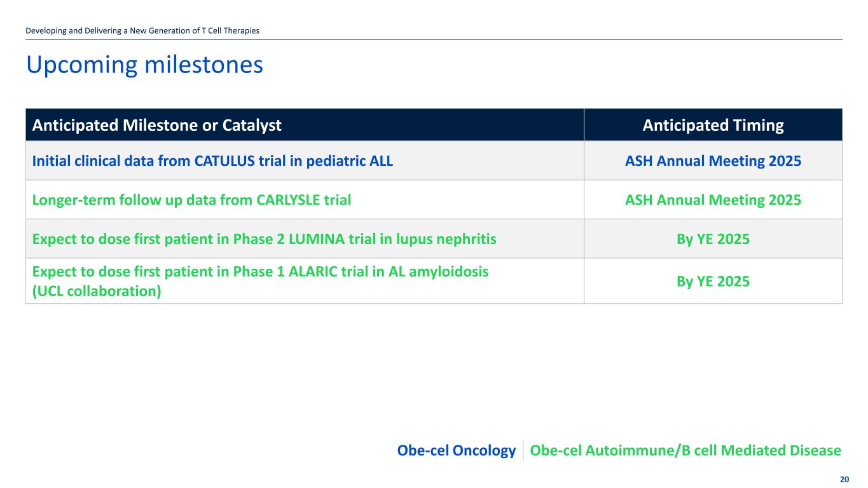Click the "Obe-cel Autoimmune/B cell Mediated Disease" legend label

pos(685,451)
